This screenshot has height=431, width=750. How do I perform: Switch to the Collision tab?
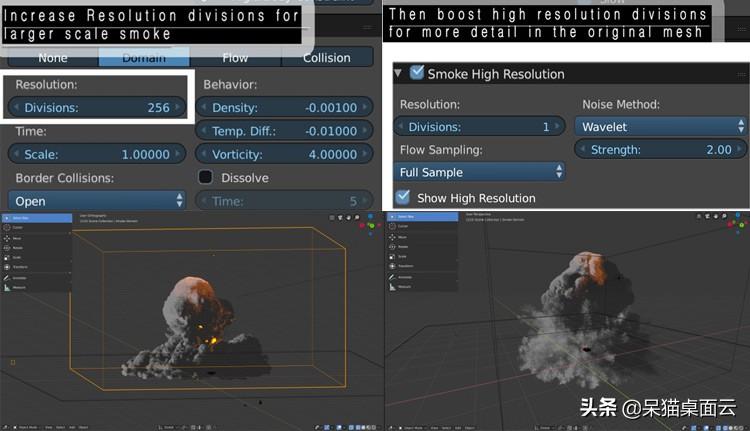click(x=327, y=58)
